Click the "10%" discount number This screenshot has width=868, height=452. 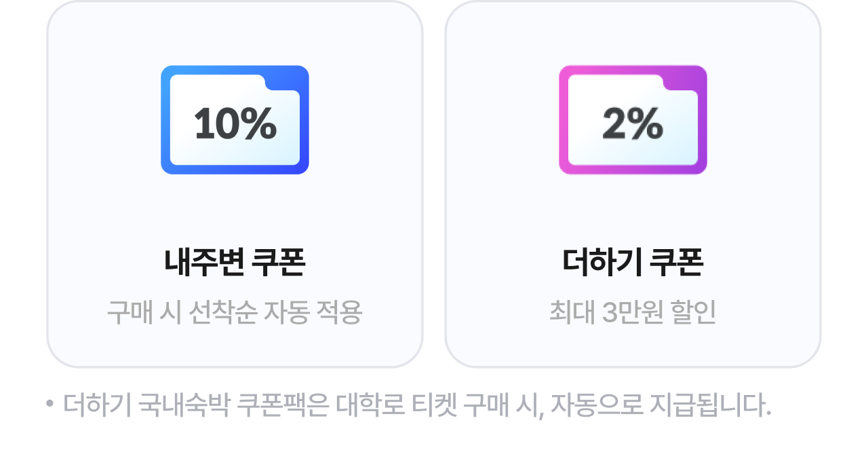[235, 124]
